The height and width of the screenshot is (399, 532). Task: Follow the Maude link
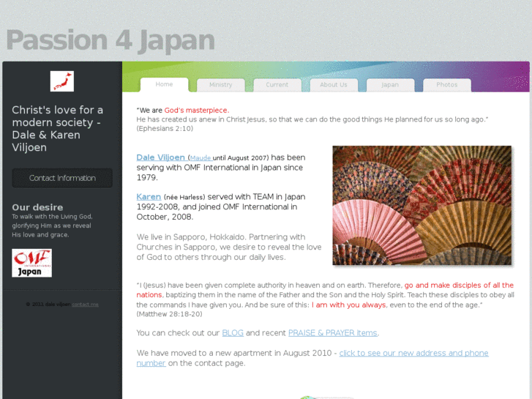(201, 158)
